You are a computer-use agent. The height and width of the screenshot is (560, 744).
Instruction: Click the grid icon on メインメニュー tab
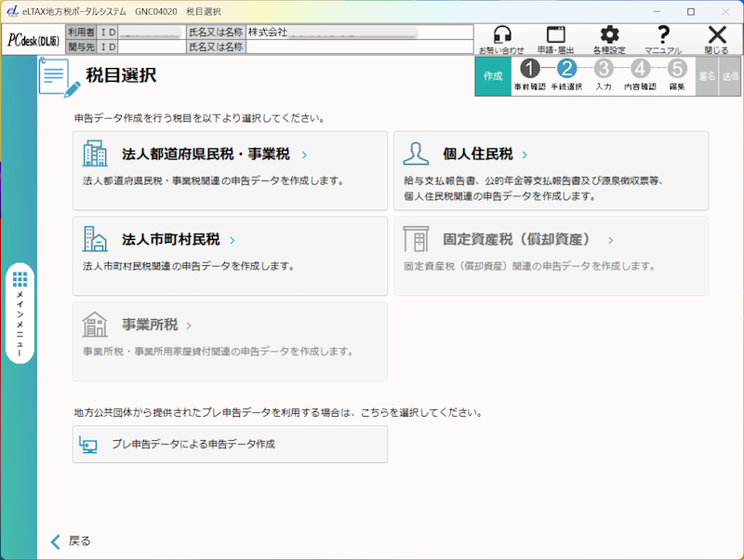20,279
